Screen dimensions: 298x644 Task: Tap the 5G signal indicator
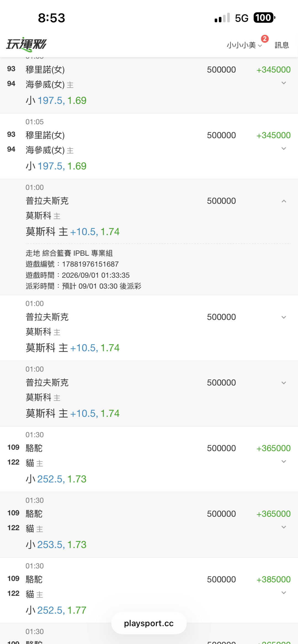242,18
